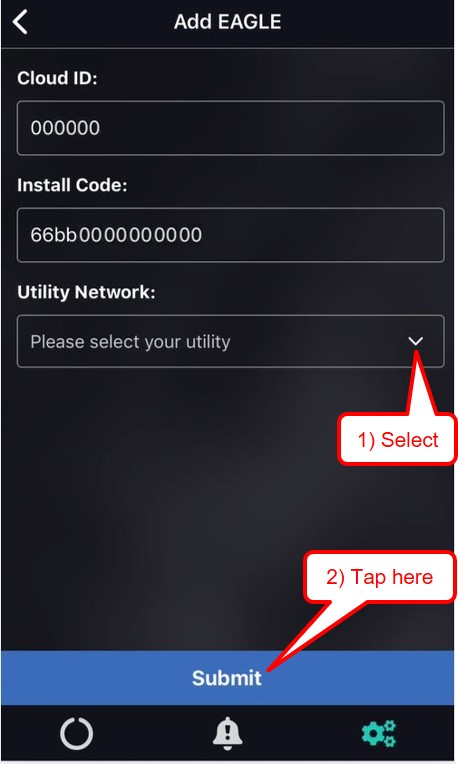The height and width of the screenshot is (764, 458).
Task: Click the '2) Tap here' red callout bubble
Action: click(380, 577)
